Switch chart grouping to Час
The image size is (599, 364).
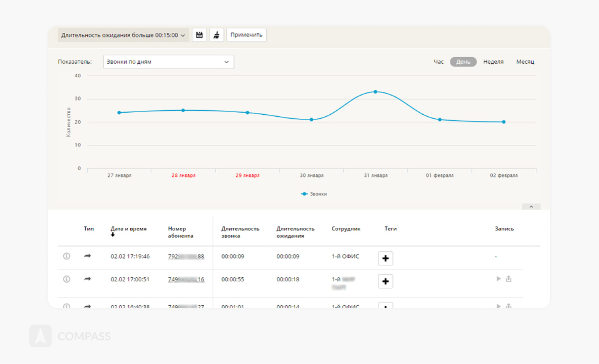(x=438, y=62)
